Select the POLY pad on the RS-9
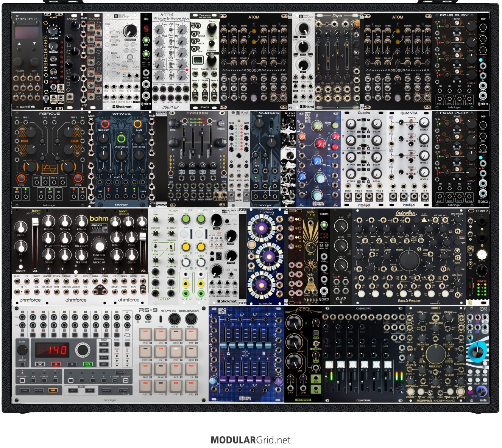Screen dimensions: 502x448 coord(176,352)
